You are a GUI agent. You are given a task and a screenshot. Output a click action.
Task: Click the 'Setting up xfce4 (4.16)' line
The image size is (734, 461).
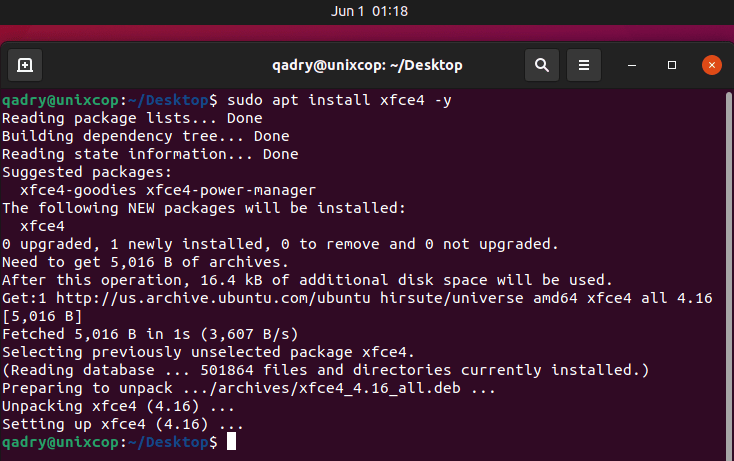point(123,424)
